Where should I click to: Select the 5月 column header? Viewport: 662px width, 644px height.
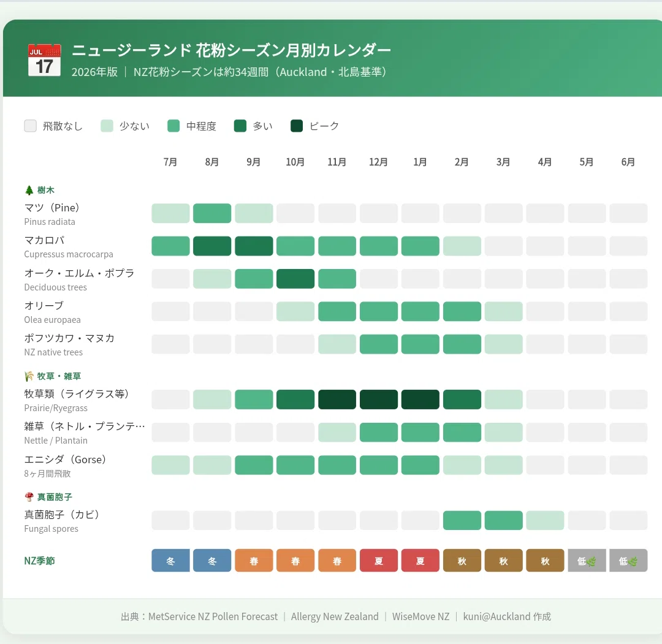(x=587, y=162)
